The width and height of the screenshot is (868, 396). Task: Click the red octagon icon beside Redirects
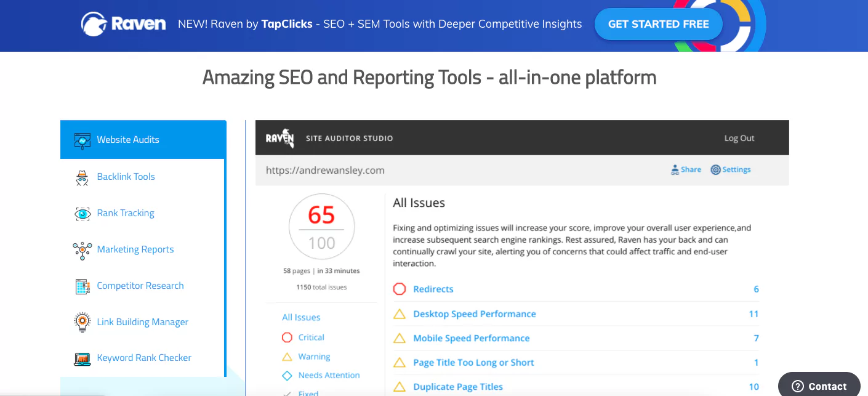click(x=400, y=289)
